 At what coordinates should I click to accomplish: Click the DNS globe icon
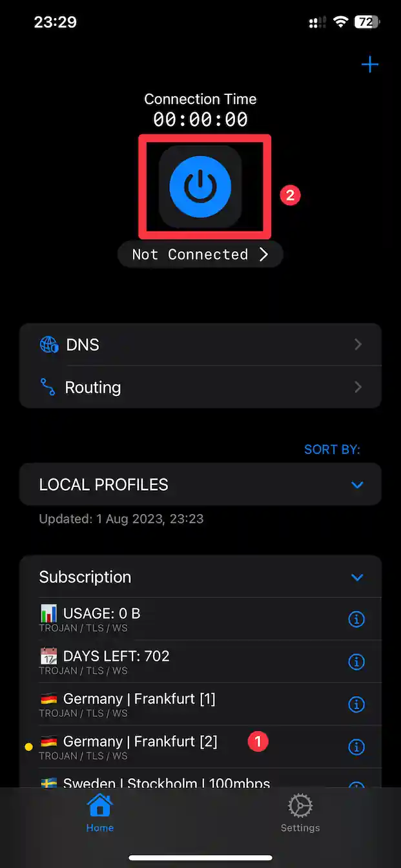point(49,345)
